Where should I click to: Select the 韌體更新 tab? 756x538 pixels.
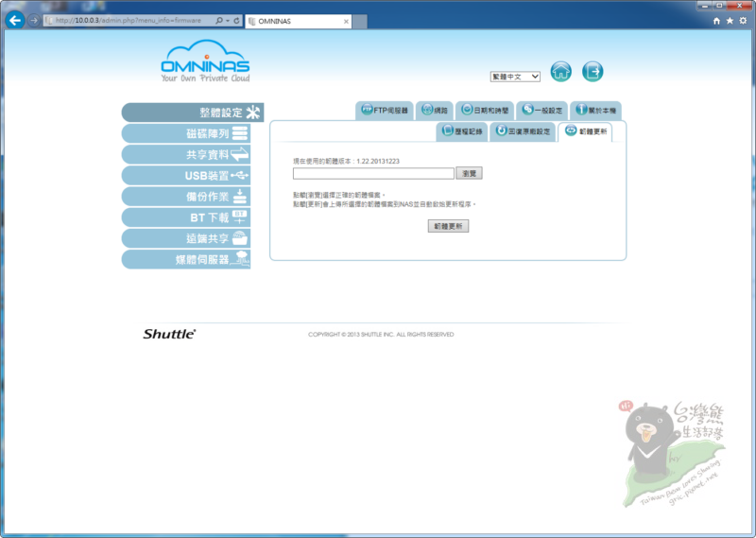[x=585, y=131]
